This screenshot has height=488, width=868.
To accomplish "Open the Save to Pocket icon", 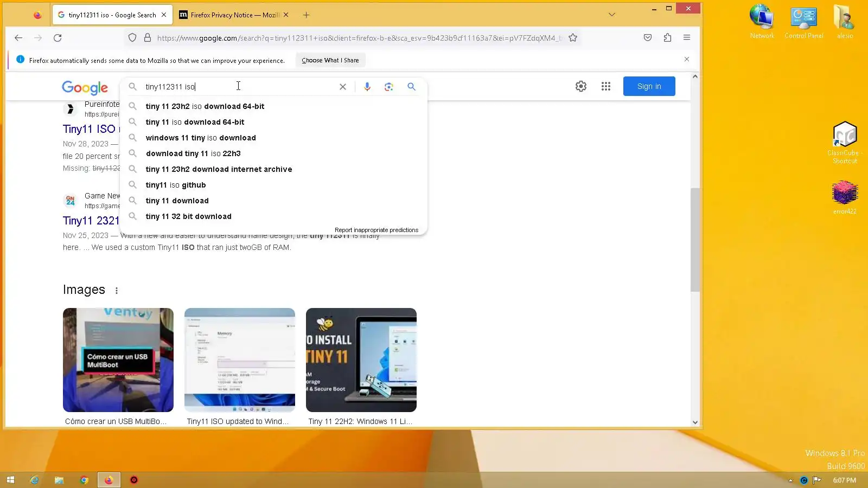I will click(x=648, y=38).
